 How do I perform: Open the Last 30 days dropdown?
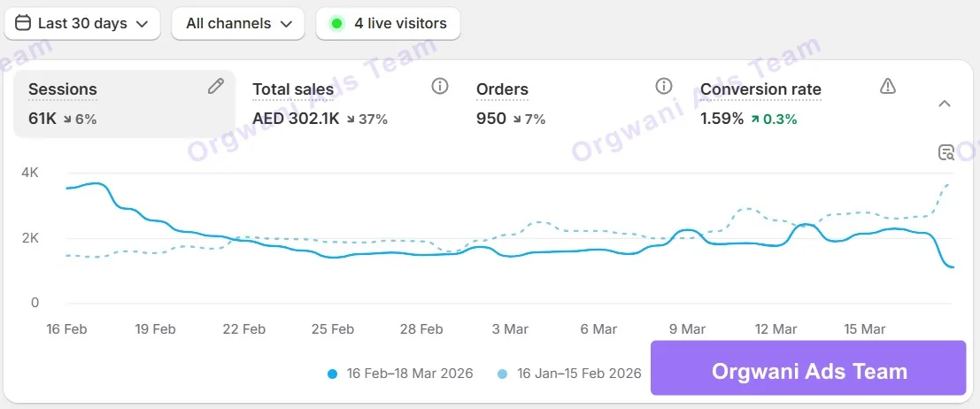pos(82,24)
